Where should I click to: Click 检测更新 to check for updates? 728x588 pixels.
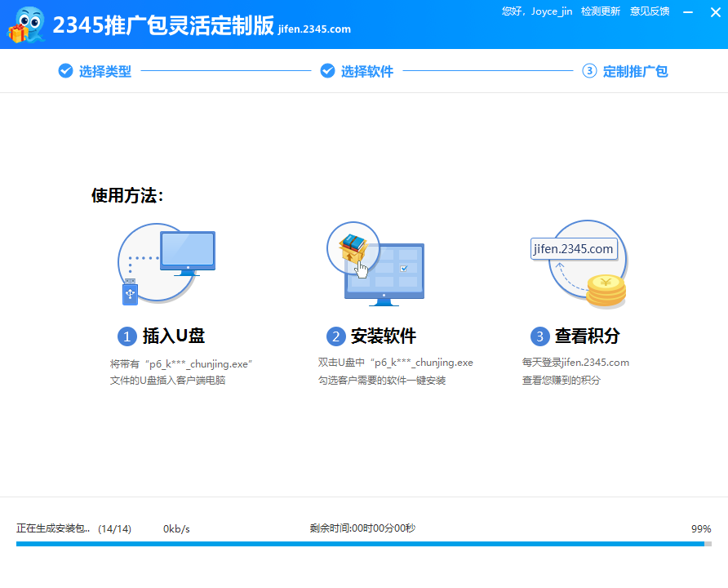tap(600, 11)
